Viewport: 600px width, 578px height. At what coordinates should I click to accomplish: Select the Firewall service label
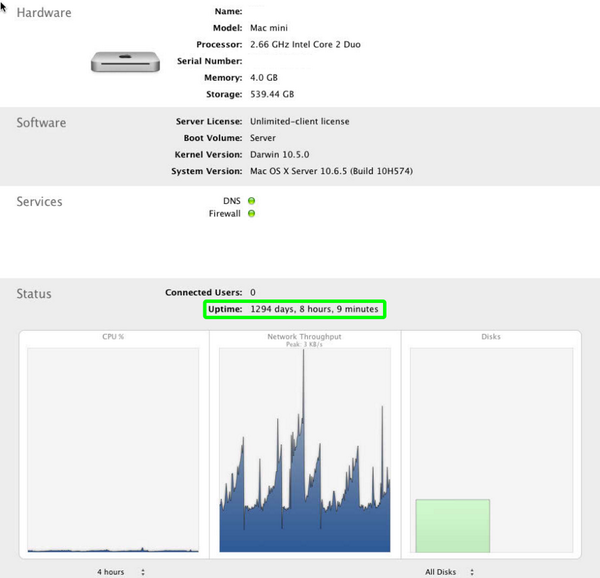point(225,213)
